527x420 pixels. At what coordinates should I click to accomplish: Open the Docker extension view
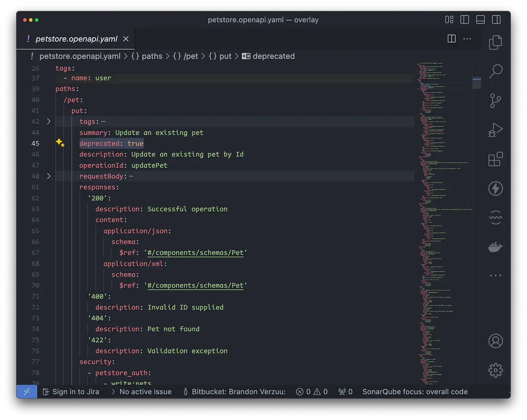click(496, 247)
